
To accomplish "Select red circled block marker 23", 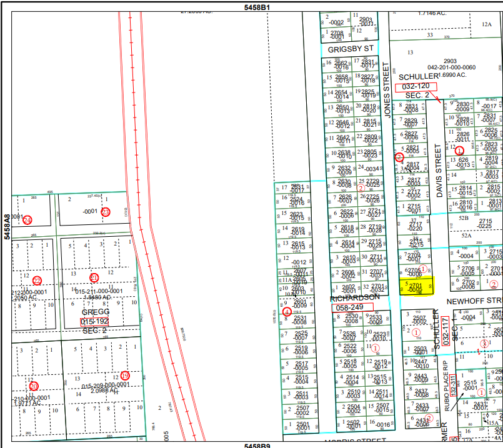I will [x=106, y=212].
